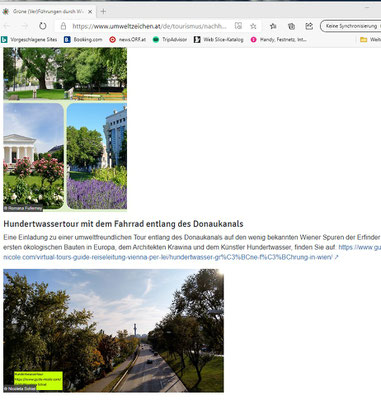Image resolution: width=381 pixels, height=400 pixels.
Task: Select the Grüne (Ver)Führungen tab
Action: [x=48, y=12]
